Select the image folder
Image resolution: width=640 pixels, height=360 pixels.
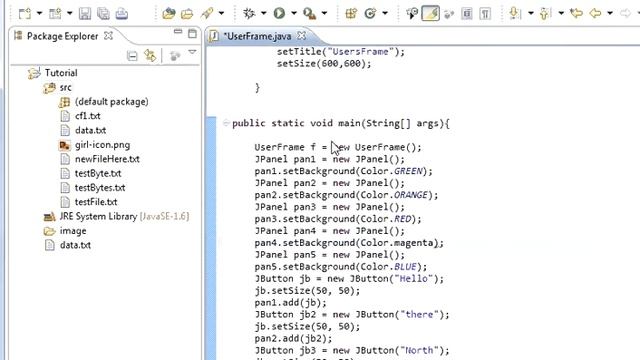click(73, 231)
